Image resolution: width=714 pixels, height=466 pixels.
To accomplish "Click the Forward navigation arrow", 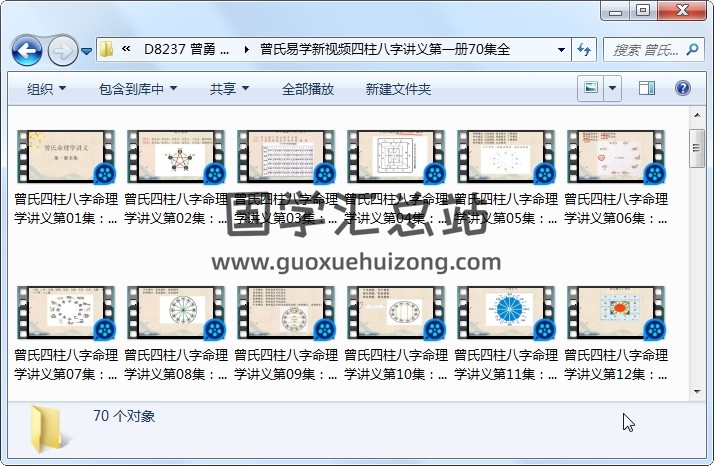I will click(62, 50).
